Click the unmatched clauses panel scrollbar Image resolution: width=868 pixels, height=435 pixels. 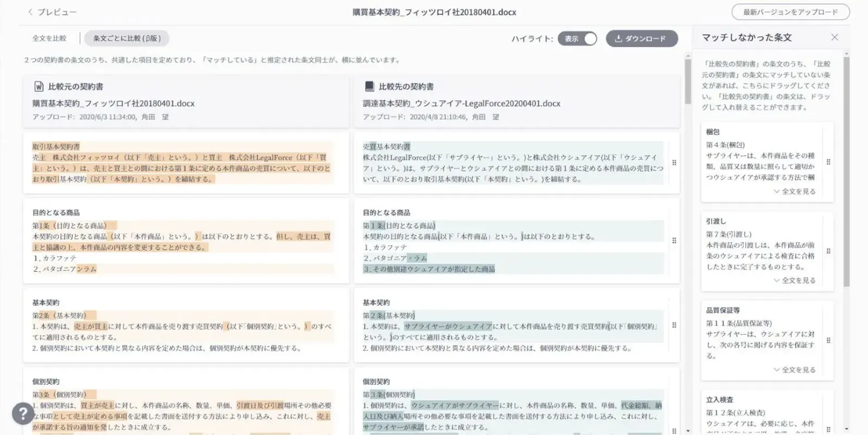click(x=846, y=171)
